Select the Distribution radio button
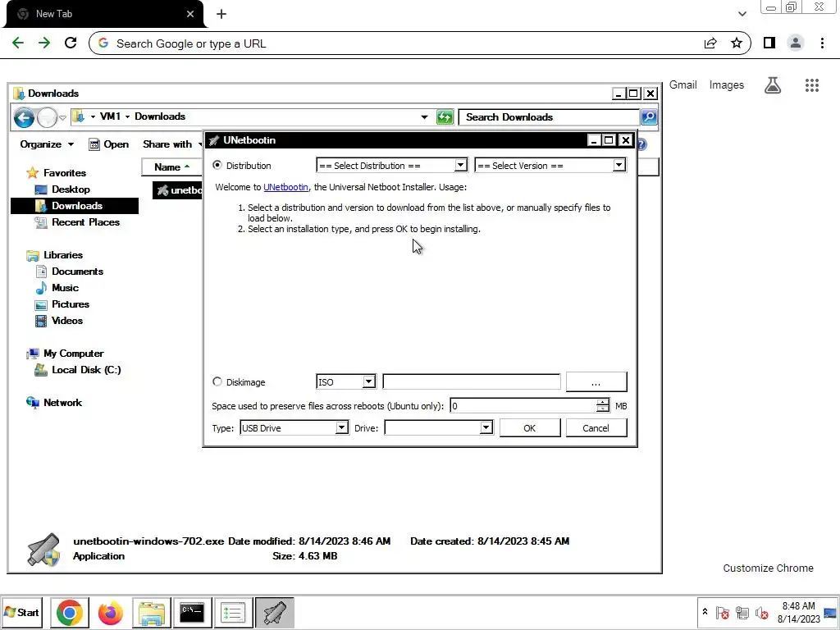840x630 pixels. (x=217, y=166)
